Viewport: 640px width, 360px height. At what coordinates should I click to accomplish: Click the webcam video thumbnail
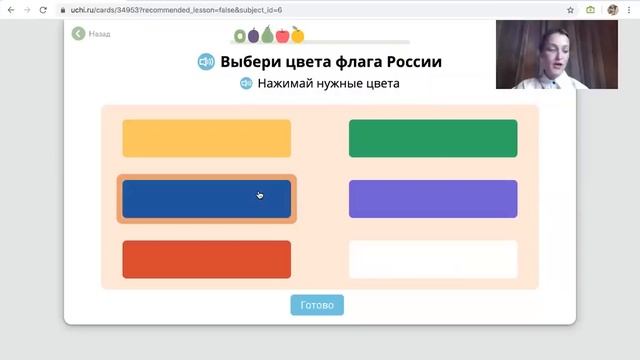click(x=557, y=54)
